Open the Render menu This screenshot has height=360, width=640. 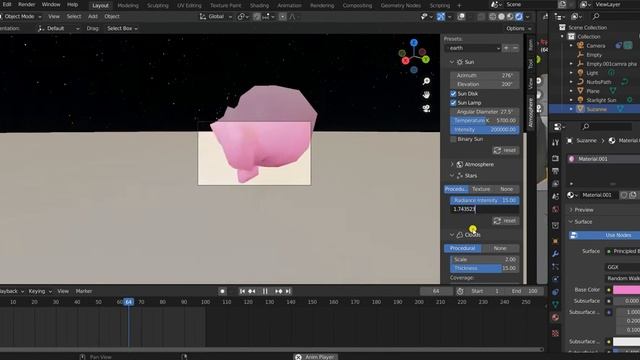27,4
